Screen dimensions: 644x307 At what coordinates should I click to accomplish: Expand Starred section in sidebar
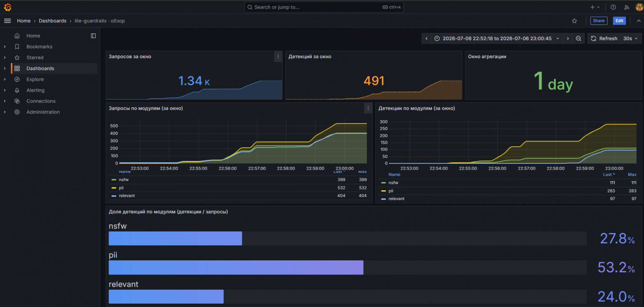click(5, 58)
